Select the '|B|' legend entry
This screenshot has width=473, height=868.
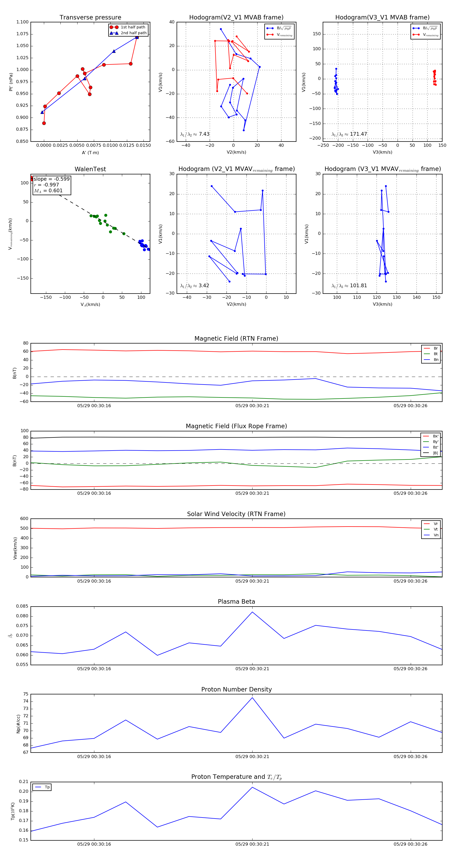(x=431, y=453)
